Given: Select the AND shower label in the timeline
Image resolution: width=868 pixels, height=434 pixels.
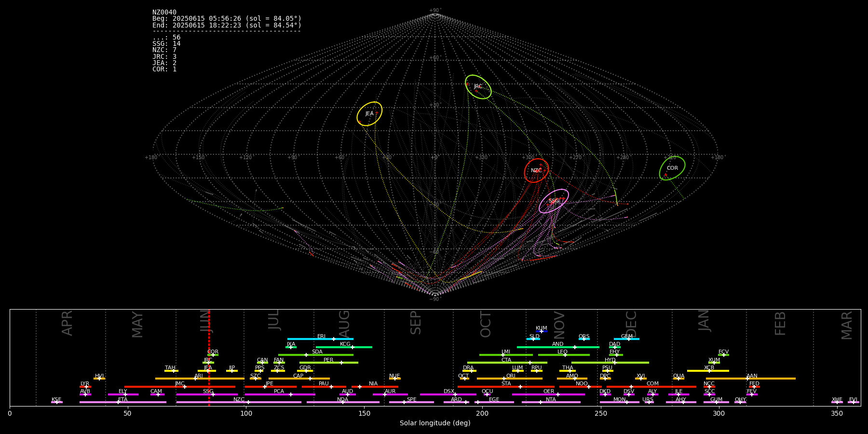Looking at the screenshot, I should [x=558, y=344].
